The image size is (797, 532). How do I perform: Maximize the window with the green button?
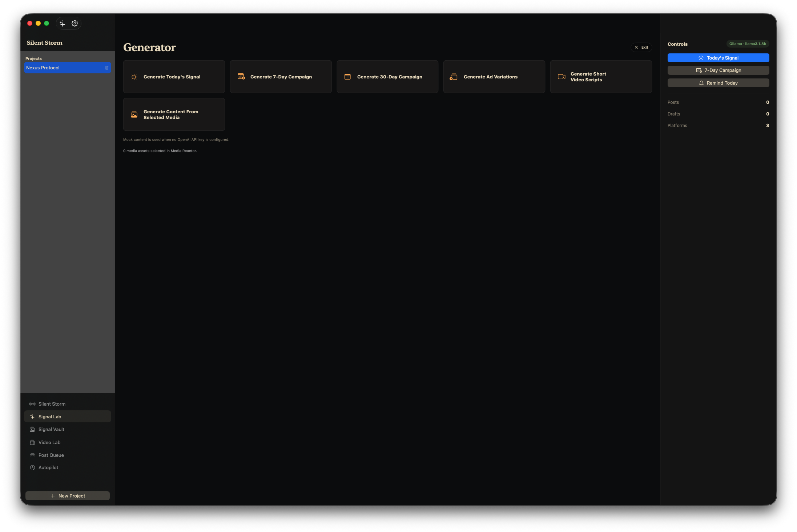47,24
